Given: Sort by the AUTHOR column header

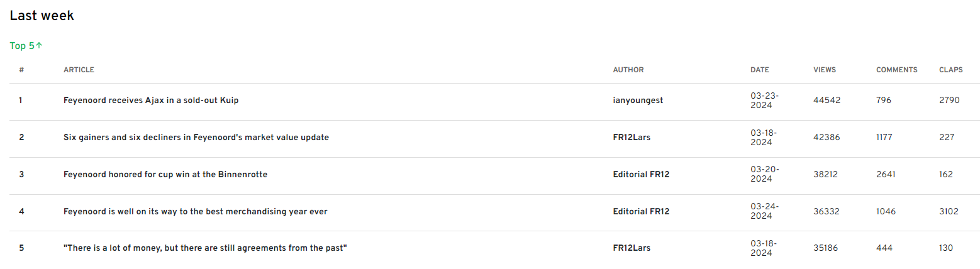Looking at the screenshot, I should [628, 70].
